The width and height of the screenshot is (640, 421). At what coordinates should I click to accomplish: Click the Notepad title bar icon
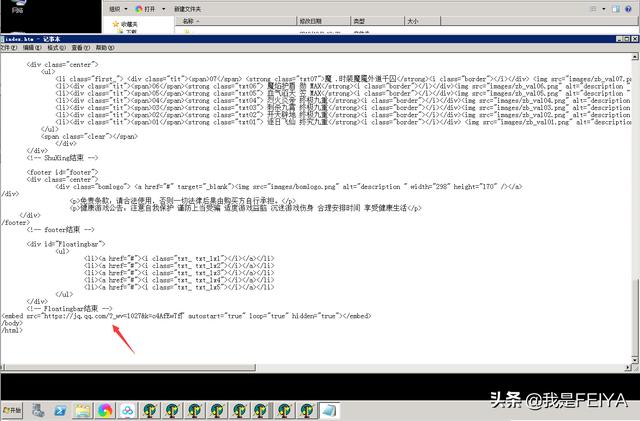pos(2,39)
